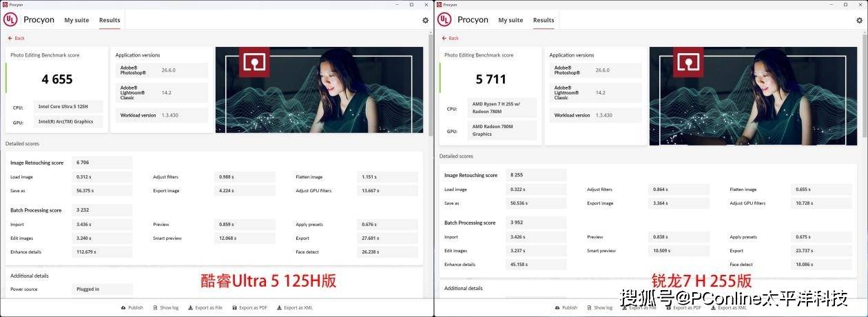Show log for the AMD 5 711 score result
Viewport: 868px width, 317px height.
coord(599,308)
